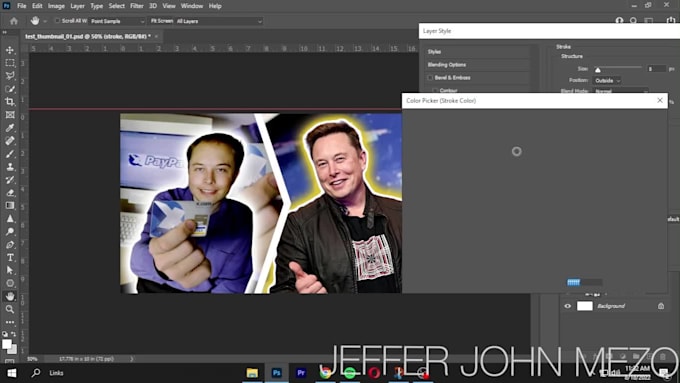The height and width of the screenshot is (383, 680).
Task: Select the Horizontal Type tool
Action: [10, 258]
